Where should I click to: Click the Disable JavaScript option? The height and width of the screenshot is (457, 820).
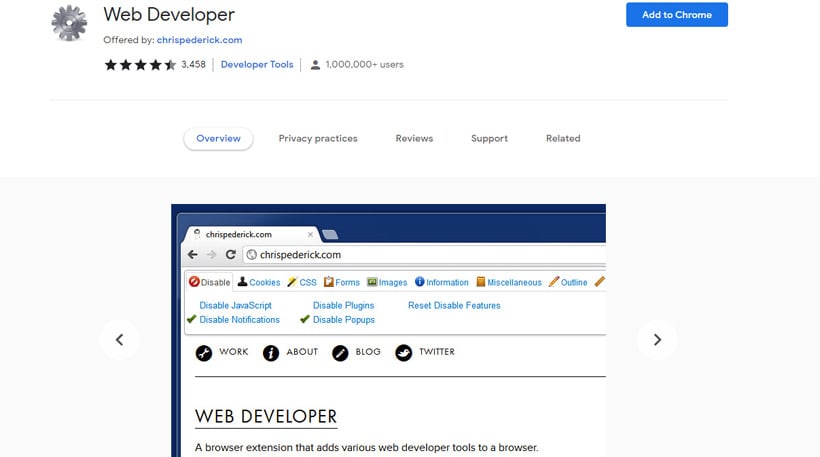pyautogui.click(x=235, y=305)
